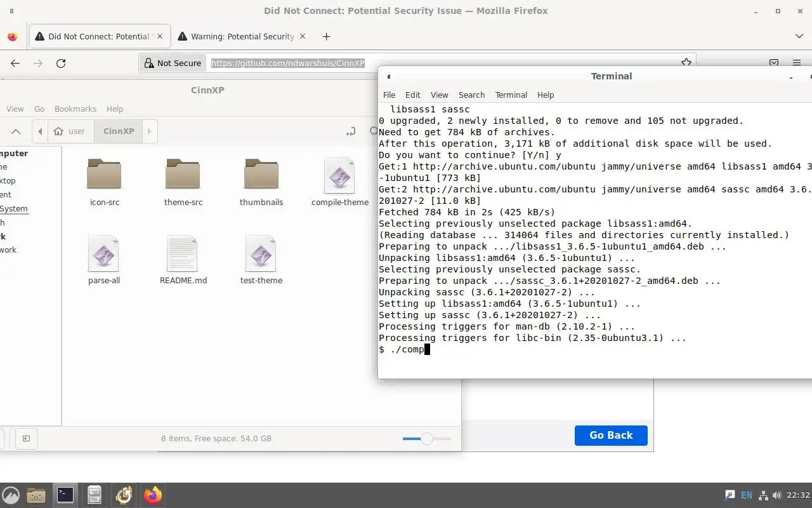This screenshot has width=812, height=508.
Task: Close the 'Did Not Connect' tab
Action: click(x=160, y=36)
